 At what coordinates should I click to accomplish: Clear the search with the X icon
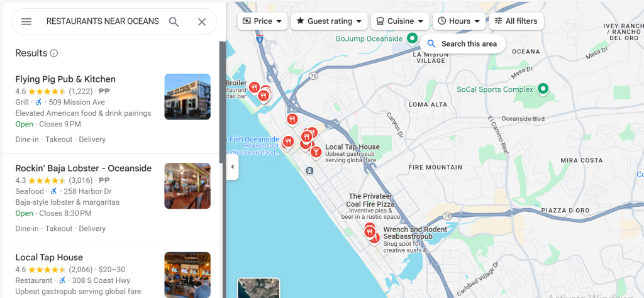(x=202, y=22)
